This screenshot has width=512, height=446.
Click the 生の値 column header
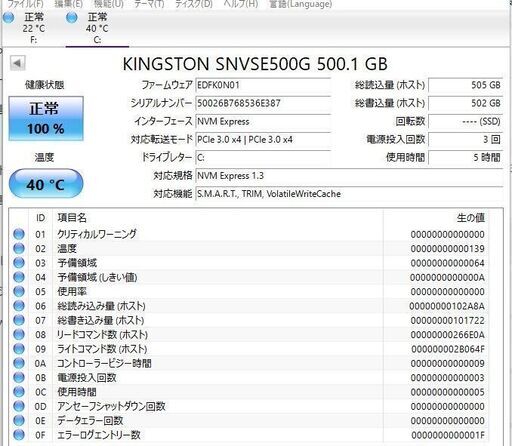(x=471, y=218)
